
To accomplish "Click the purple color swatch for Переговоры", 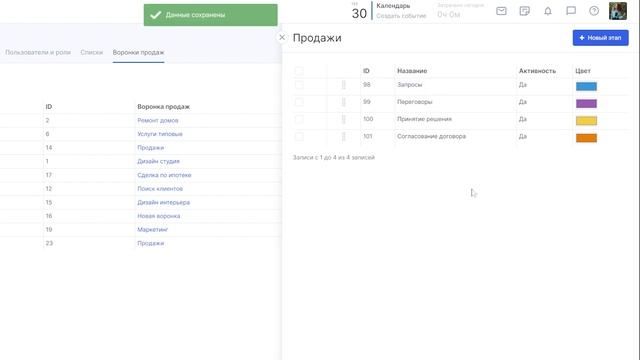I will point(586,103).
